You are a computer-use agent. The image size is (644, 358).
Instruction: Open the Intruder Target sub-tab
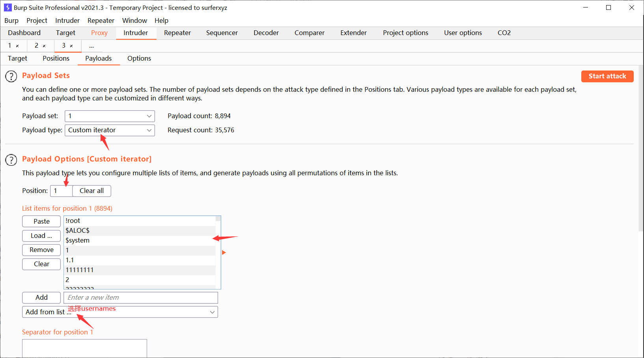pos(18,58)
